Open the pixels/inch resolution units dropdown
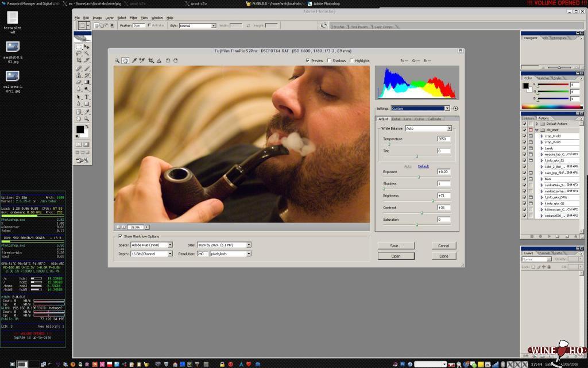Viewport: 588px width, 368px height. pos(230,254)
